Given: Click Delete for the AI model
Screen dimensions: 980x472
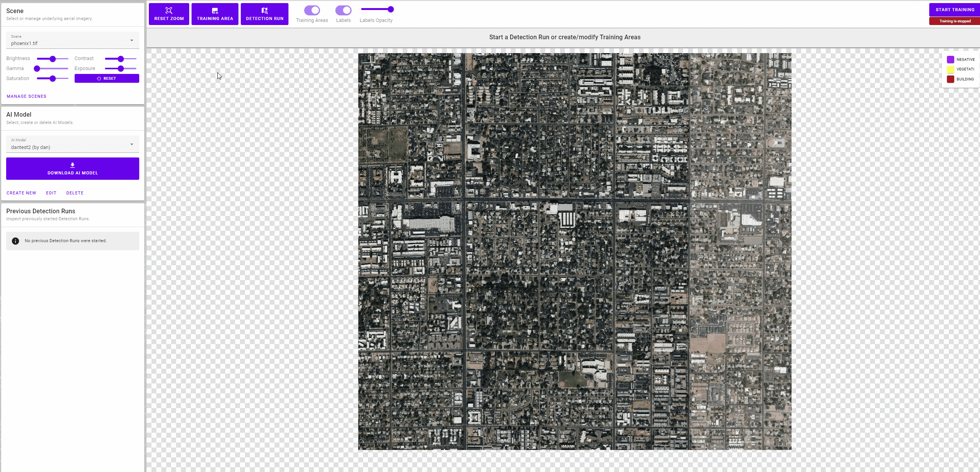Looking at the screenshot, I should 75,193.
